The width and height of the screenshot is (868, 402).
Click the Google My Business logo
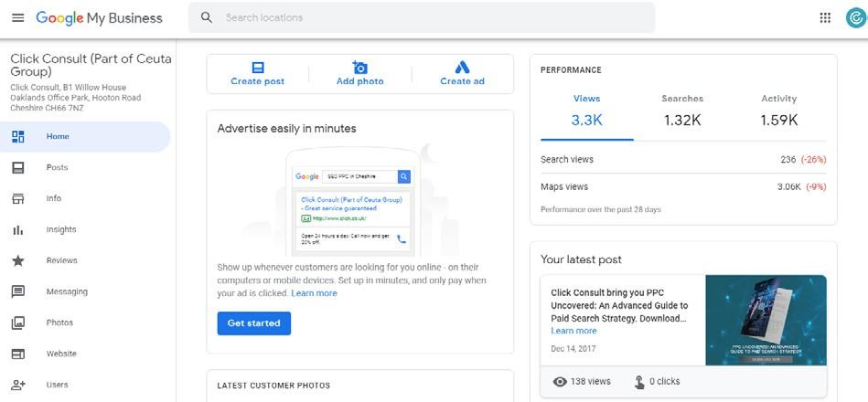click(99, 18)
